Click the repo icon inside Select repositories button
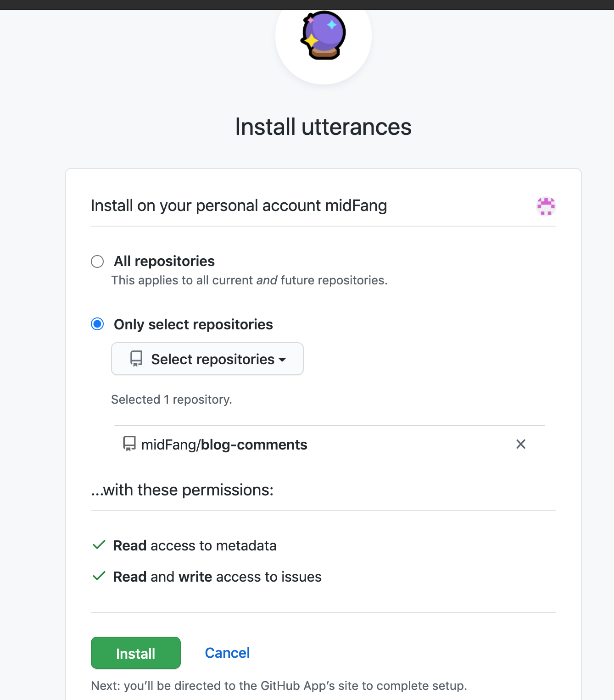The height and width of the screenshot is (700, 614). point(136,359)
